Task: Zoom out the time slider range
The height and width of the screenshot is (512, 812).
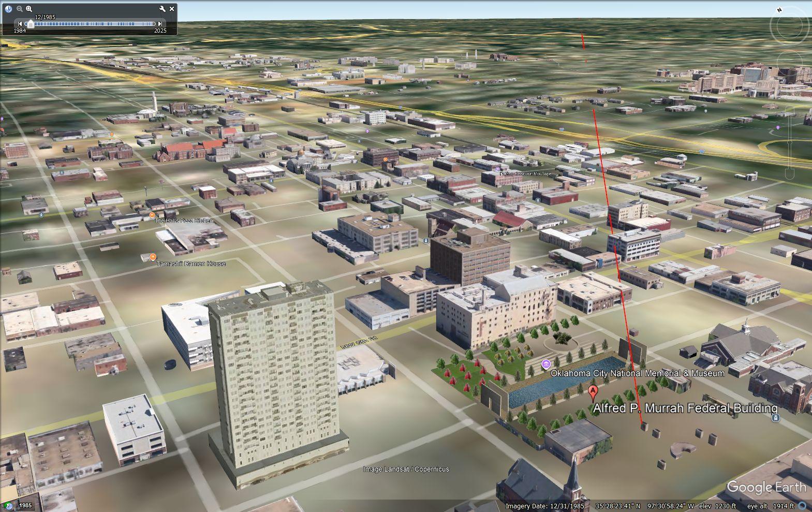Action: [x=20, y=9]
